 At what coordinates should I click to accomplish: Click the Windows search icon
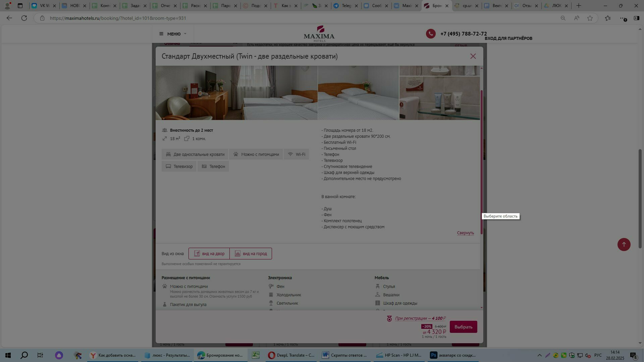[x=24, y=355]
